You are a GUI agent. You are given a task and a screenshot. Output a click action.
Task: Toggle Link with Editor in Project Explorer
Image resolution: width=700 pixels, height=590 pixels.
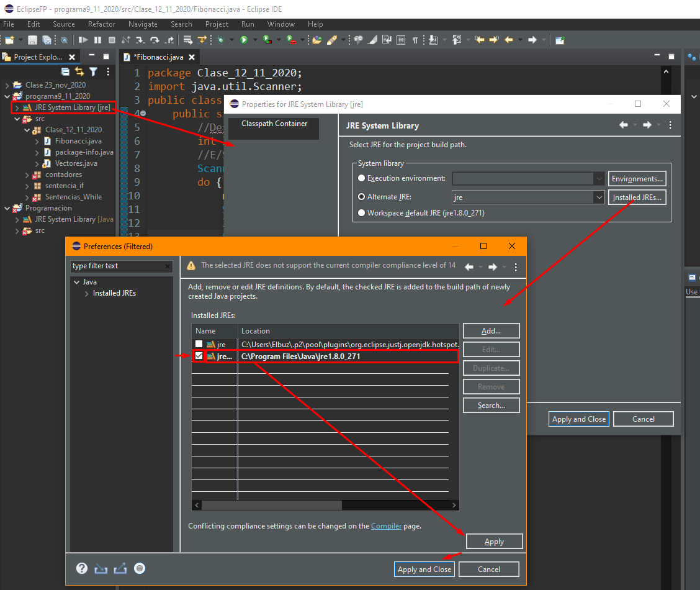79,71
